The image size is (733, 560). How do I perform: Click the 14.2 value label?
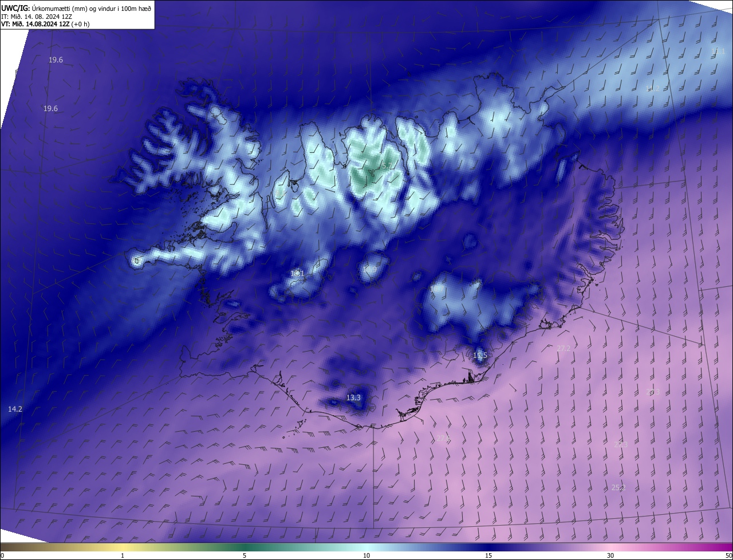(x=15, y=409)
